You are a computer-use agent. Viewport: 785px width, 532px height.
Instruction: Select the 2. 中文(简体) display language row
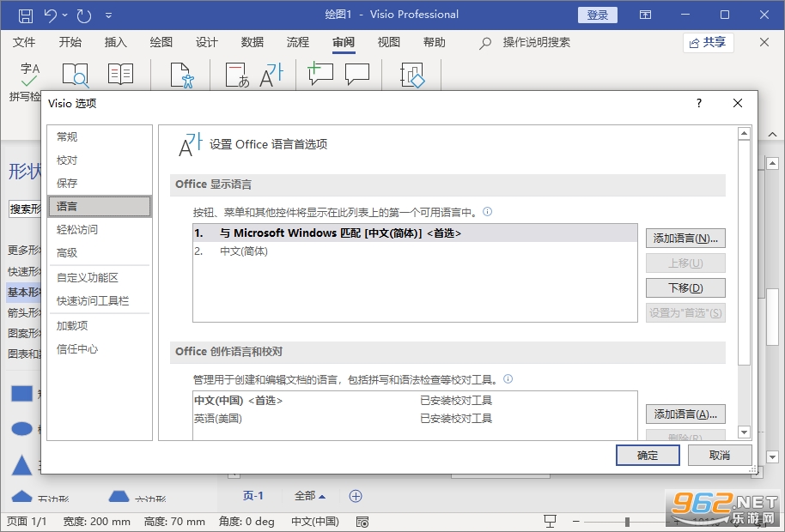[415, 251]
